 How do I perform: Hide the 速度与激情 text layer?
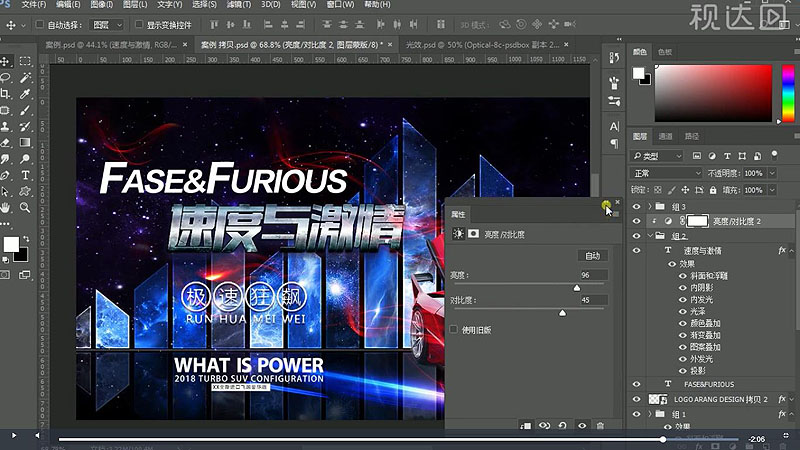pos(636,251)
